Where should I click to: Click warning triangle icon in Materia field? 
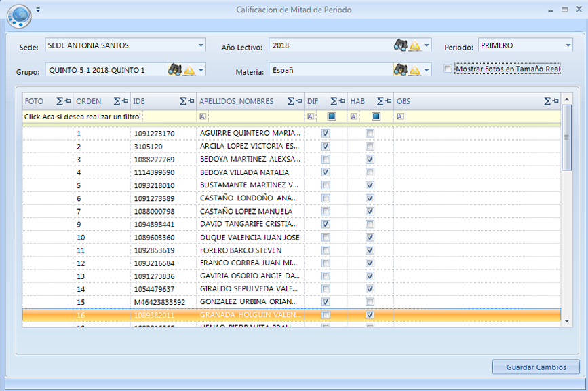(x=414, y=70)
